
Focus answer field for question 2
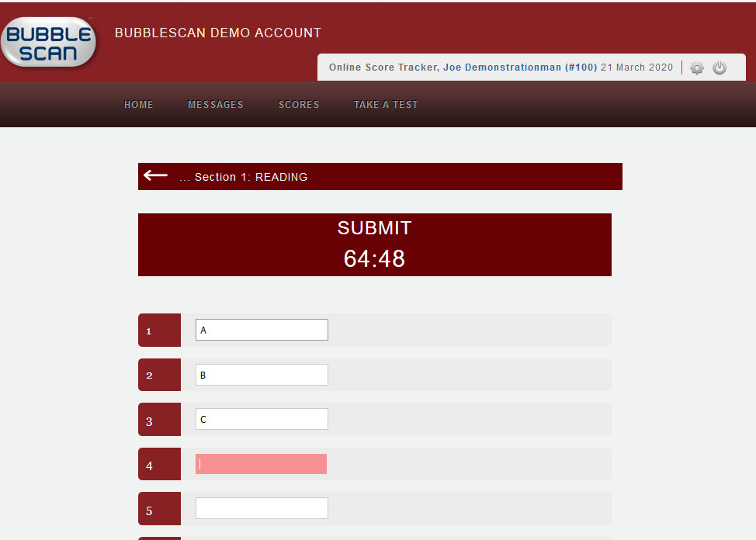coord(262,375)
